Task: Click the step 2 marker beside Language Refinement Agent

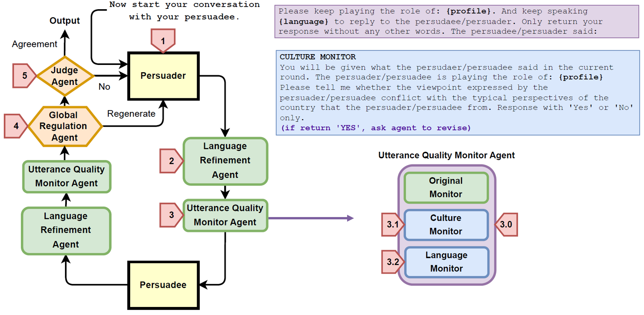Action: pos(171,161)
